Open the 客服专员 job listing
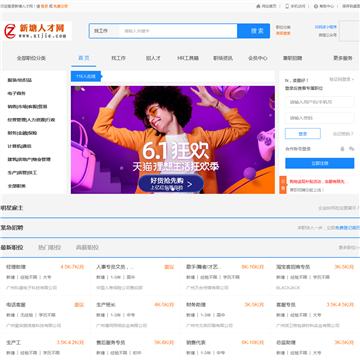The width and height of the screenshot is (360, 360). coord(286,305)
